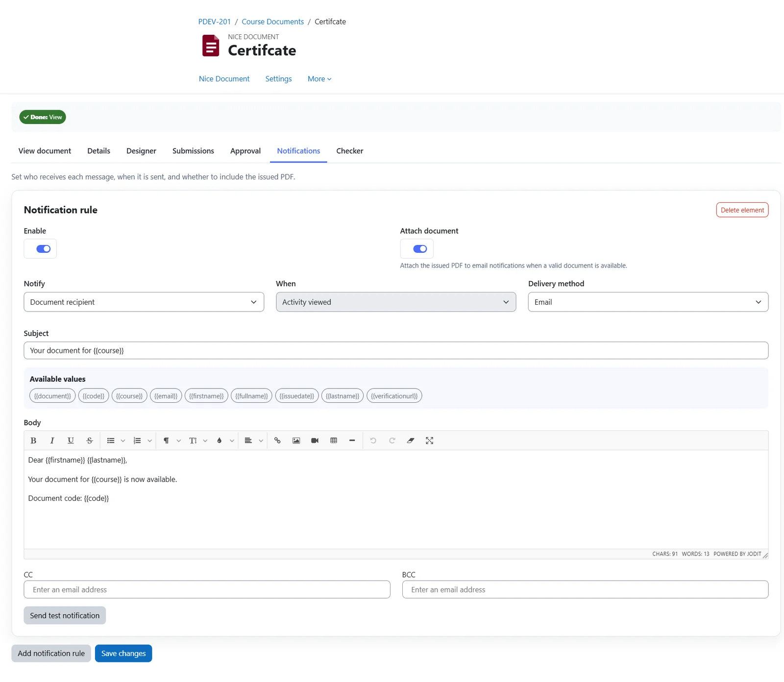
Task: Switch to the Designer tab
Action: [x=141, y=151]
